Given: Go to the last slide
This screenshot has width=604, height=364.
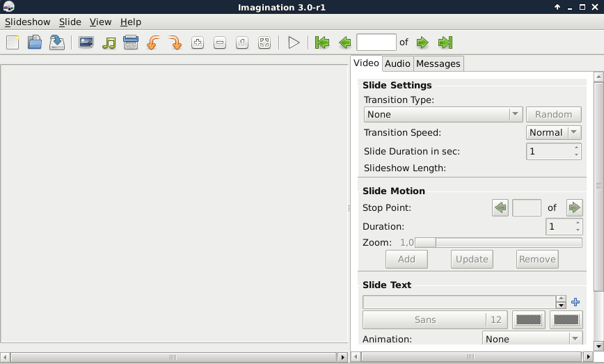Looking at the screenshot, I should (x=445, y=43).
